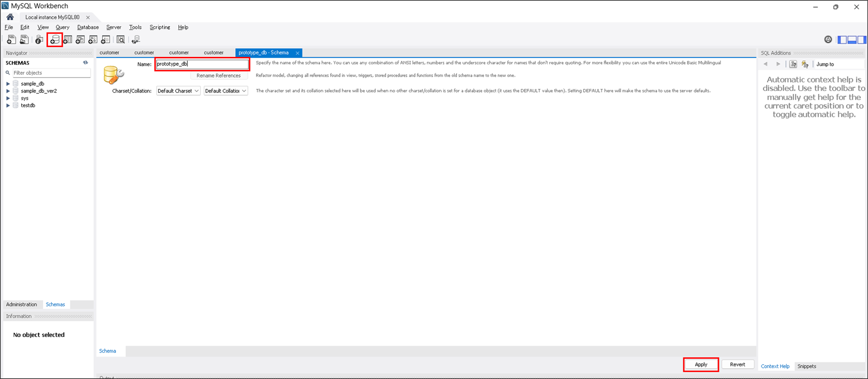Viewport: 868px width, 379px height.
Task: Toggle automatic context help
Action: coord(805,64)
